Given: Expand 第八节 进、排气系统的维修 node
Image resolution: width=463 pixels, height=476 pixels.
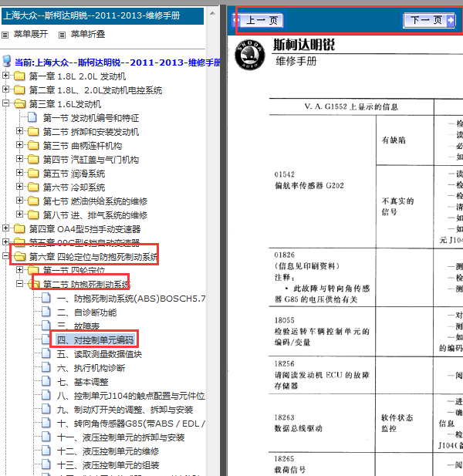Looking at the screenshot, I should point(20,214).
